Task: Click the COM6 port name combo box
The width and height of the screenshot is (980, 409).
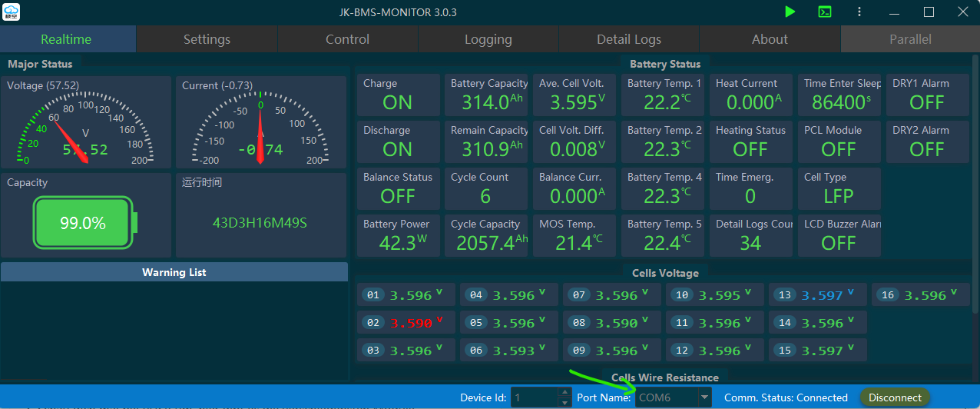Action: pyautogui.click(x=674, y=397)
